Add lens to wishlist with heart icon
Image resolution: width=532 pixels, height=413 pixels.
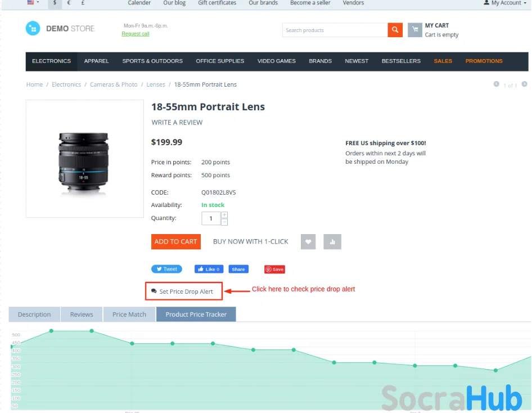308,241
